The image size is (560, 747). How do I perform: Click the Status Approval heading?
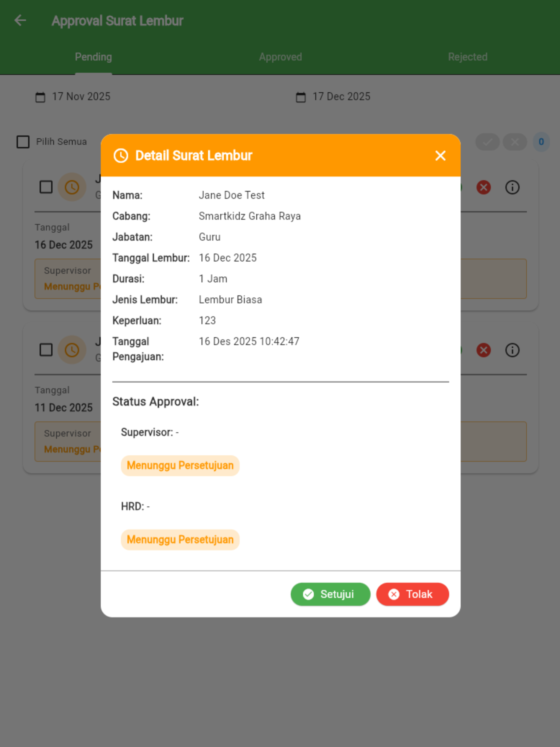click(156, 402)
